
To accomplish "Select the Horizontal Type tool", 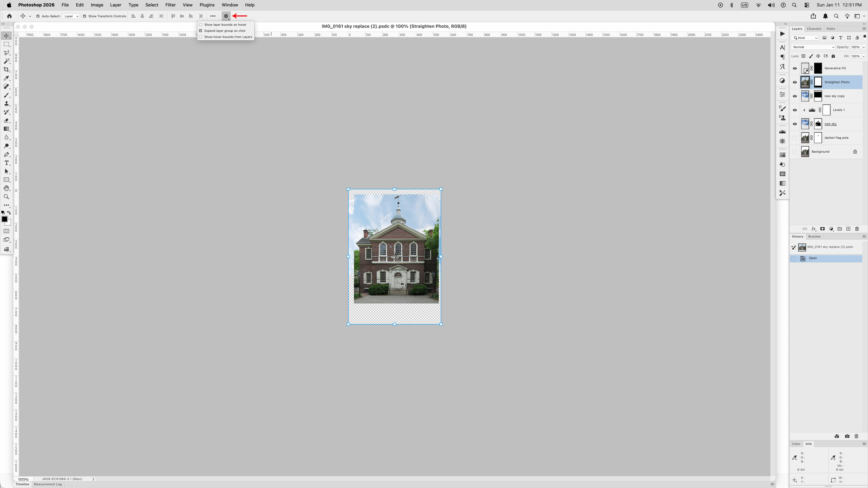I will (6, 163).
